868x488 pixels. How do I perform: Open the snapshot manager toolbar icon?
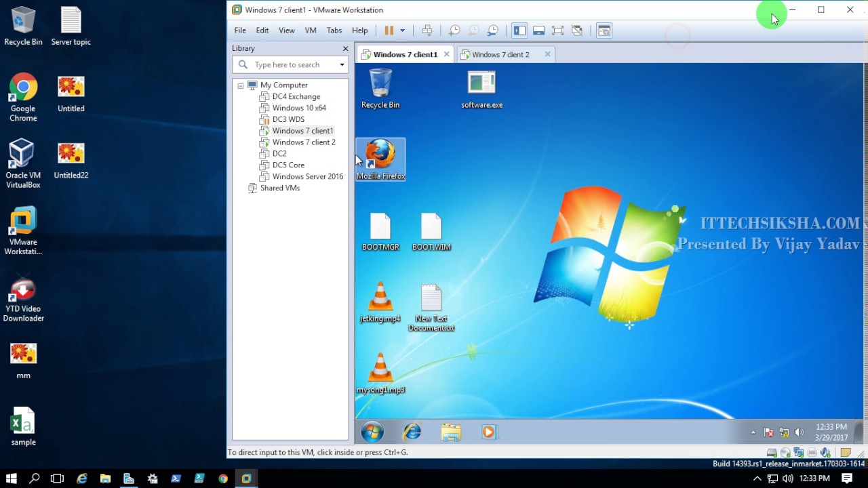(x=493, y=30)
